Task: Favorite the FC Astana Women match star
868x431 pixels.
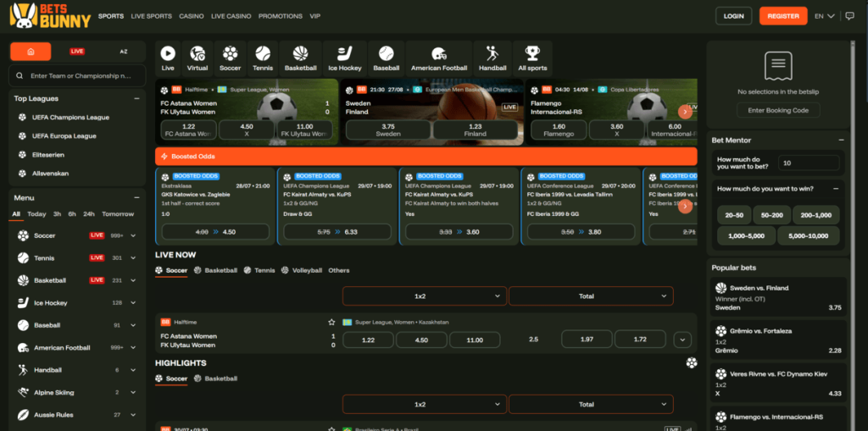Action: click(x=331, y=322)
